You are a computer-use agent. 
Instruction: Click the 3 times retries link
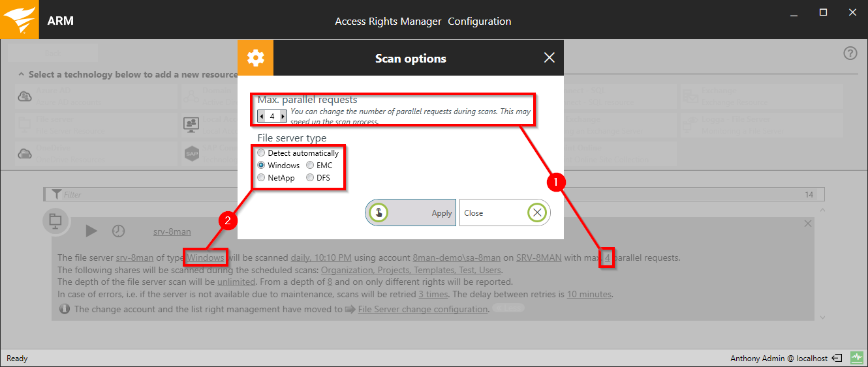(433, 294)
